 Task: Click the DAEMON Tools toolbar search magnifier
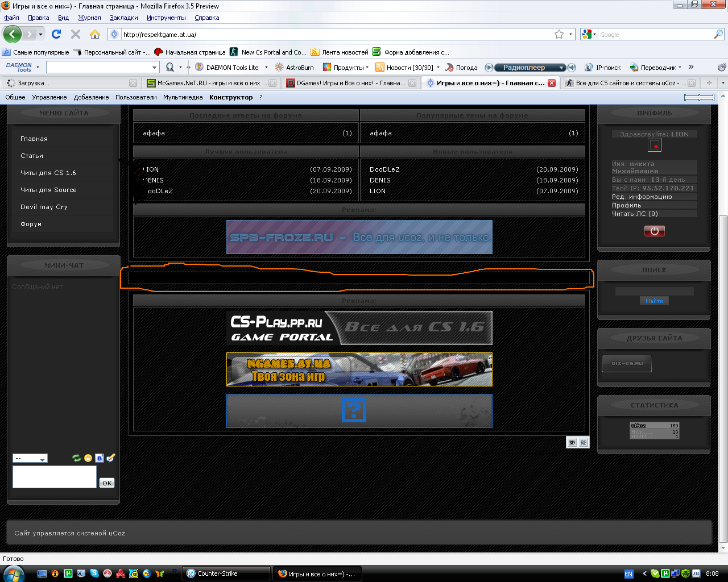click(169, 67)
